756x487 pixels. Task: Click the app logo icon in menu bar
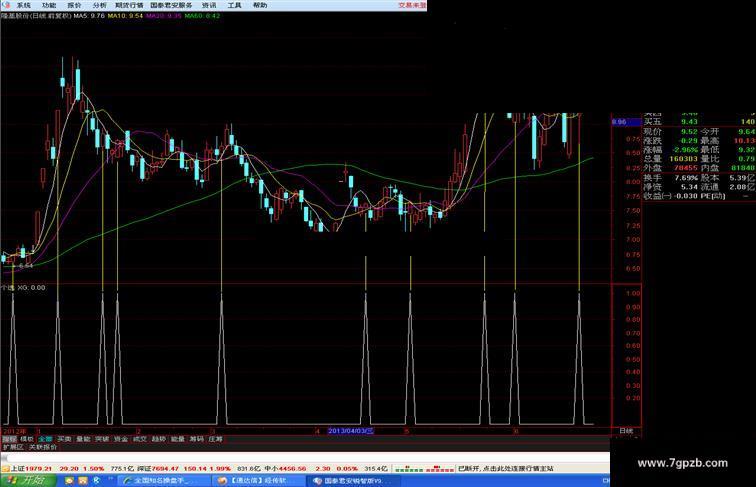tap(6, 5)
